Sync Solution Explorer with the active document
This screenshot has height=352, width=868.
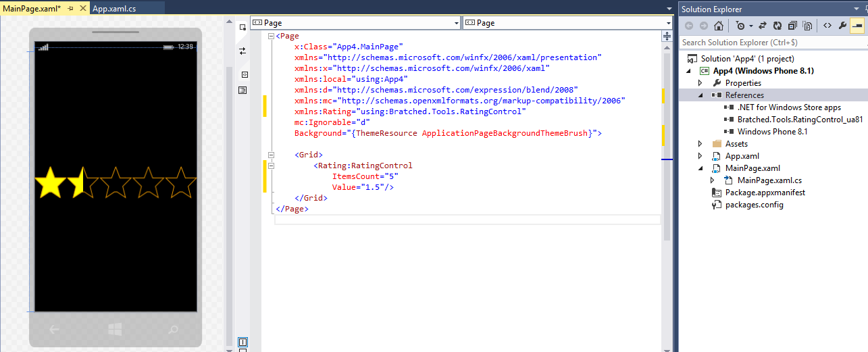[x=763, y=26]
